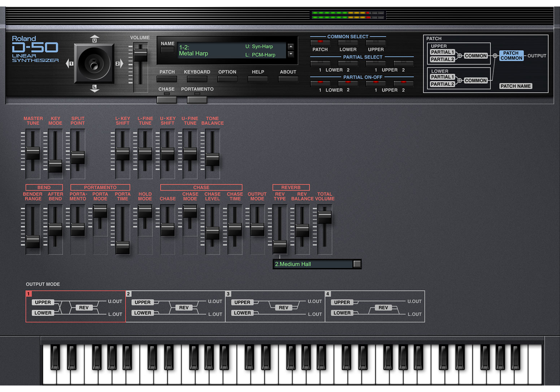This screenshot has height=392, width=560.
Task: Click the TOTAL VOLUME slider handle
Action: tap(325, 217)
